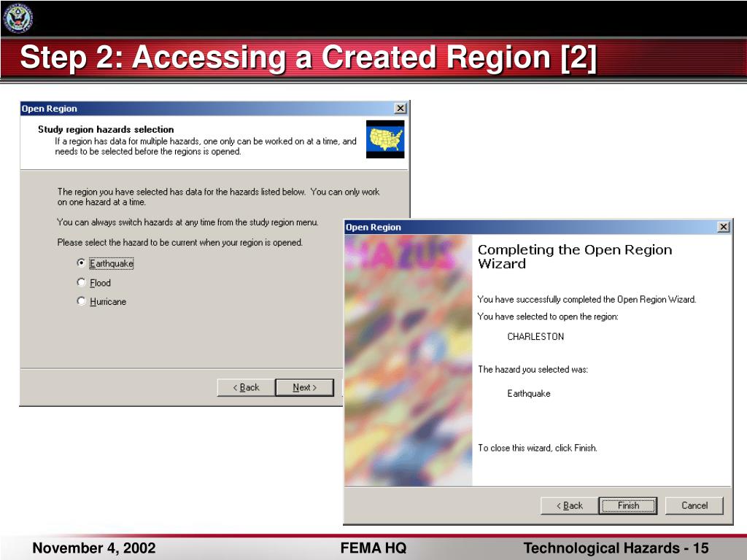
Task: Click the 'November 4, 2002' footer date
Action: point(94,548)
